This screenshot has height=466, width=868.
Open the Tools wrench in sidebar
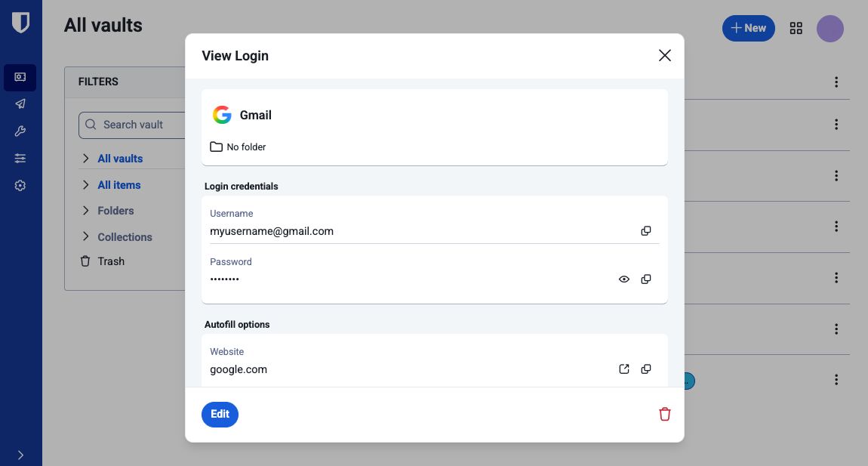click(20, 131)
